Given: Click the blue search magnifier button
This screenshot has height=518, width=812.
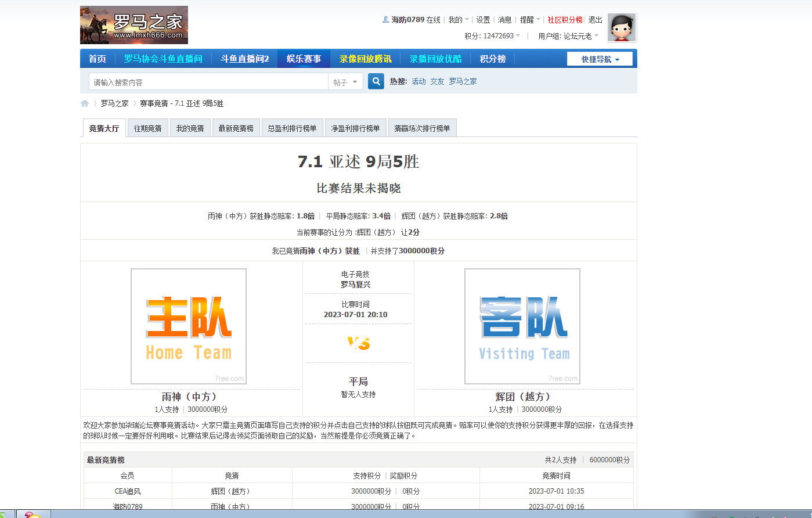Looking at the screenshot, I should 376,81.
